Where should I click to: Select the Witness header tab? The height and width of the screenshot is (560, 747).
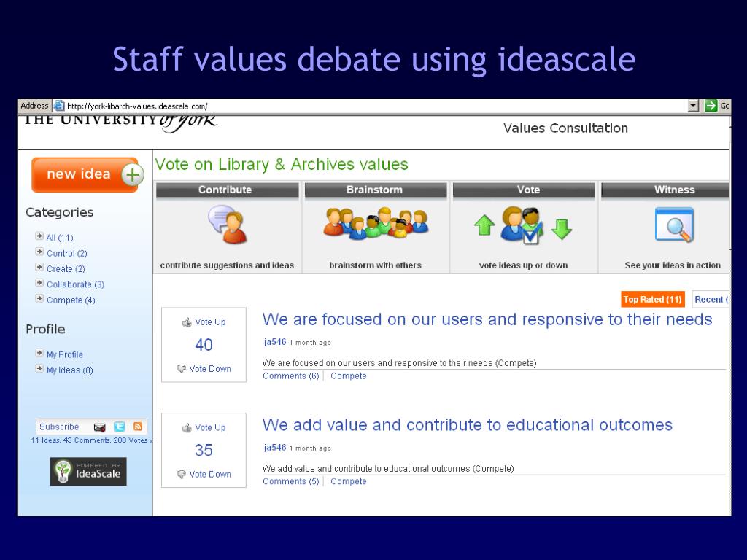tap(665, 190)
